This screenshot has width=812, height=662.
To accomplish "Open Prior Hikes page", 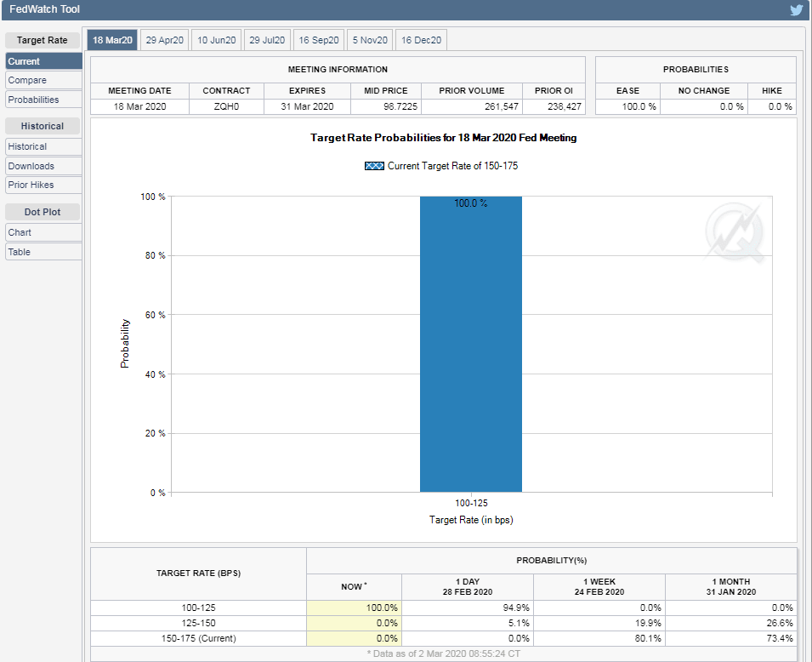I will click(x=43, y=185).
